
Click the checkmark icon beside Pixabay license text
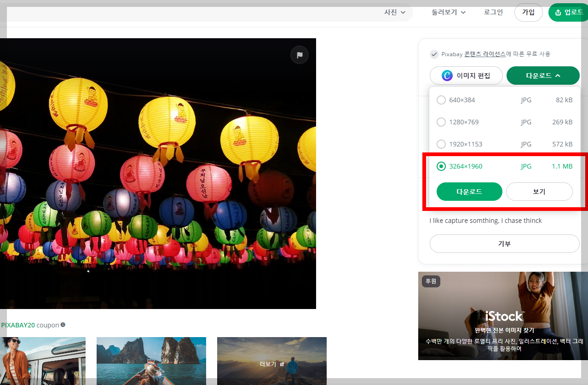(x=434, y=54)
